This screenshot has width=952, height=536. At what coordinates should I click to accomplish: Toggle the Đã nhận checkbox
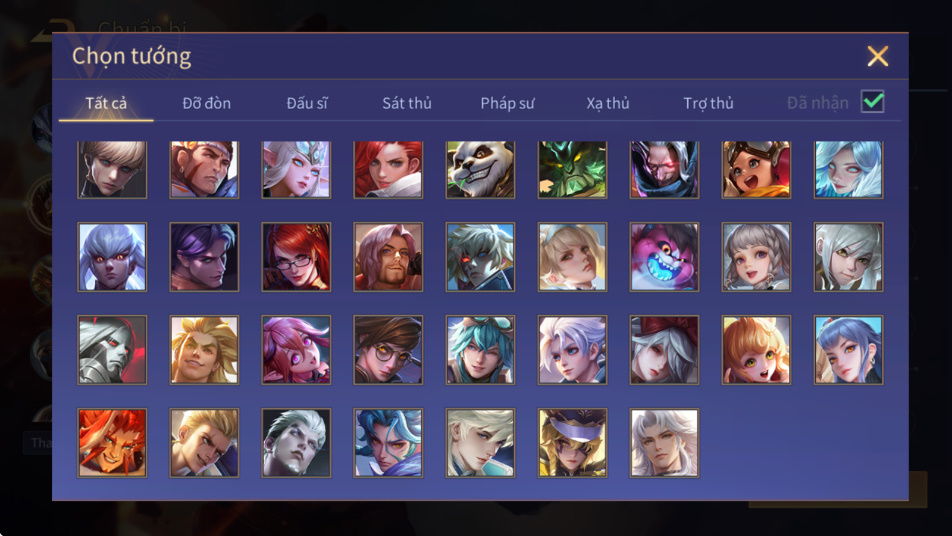coord(872,101)
